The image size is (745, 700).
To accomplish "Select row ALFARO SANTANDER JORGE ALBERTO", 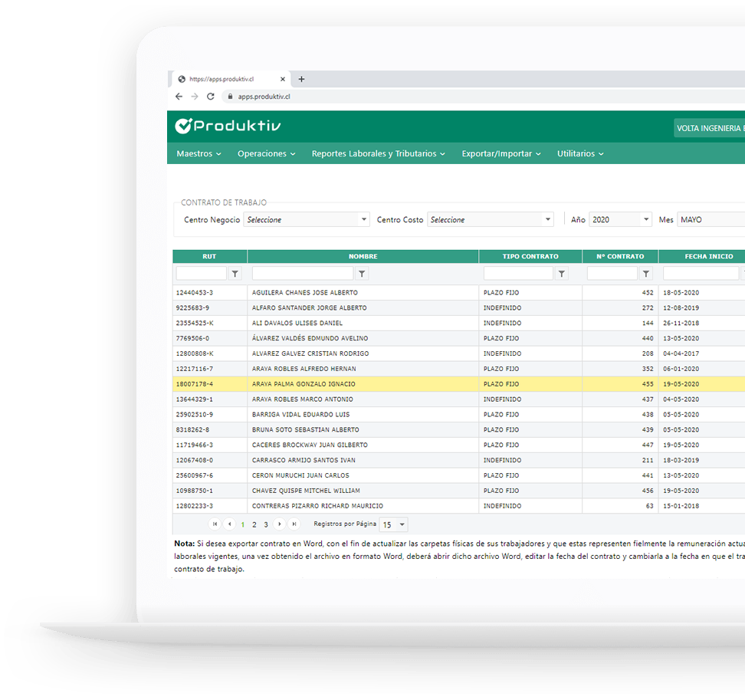I will point(459,308).
